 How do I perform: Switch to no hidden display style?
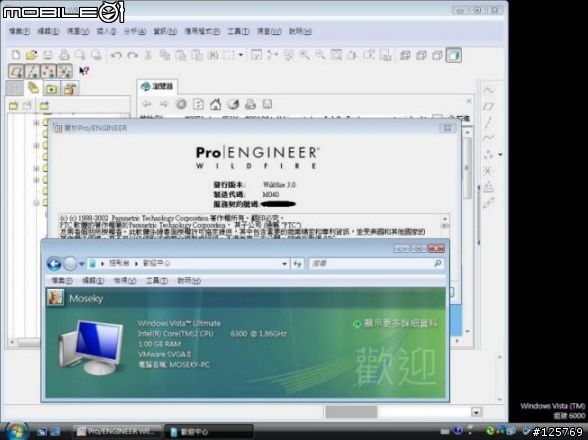(x=438, y=56)
